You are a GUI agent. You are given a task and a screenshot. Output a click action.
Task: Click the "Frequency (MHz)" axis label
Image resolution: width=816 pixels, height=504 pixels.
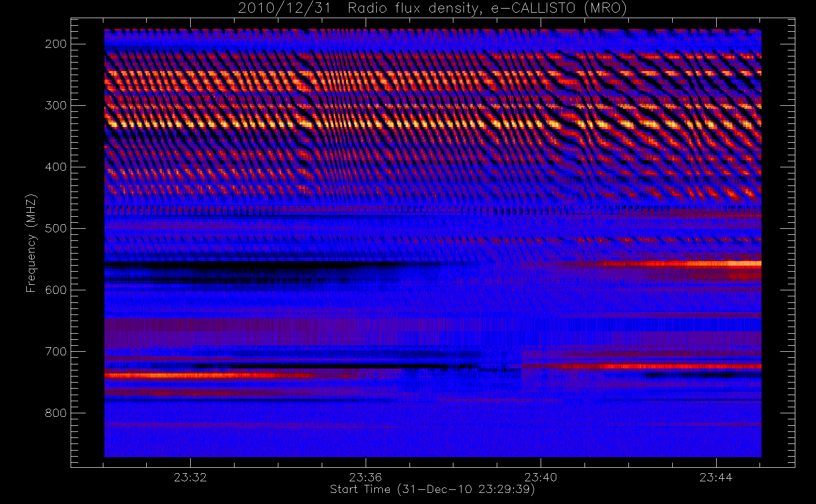(31, 243)
